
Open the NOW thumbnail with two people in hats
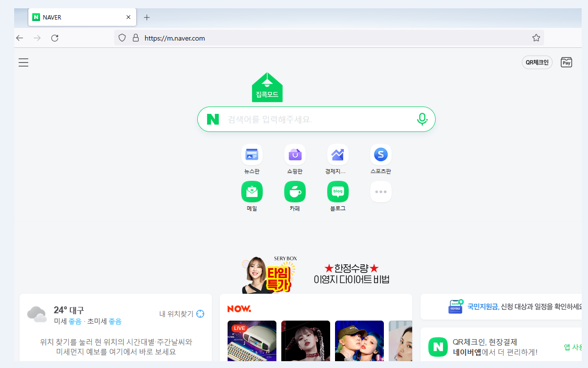(359, 341)
